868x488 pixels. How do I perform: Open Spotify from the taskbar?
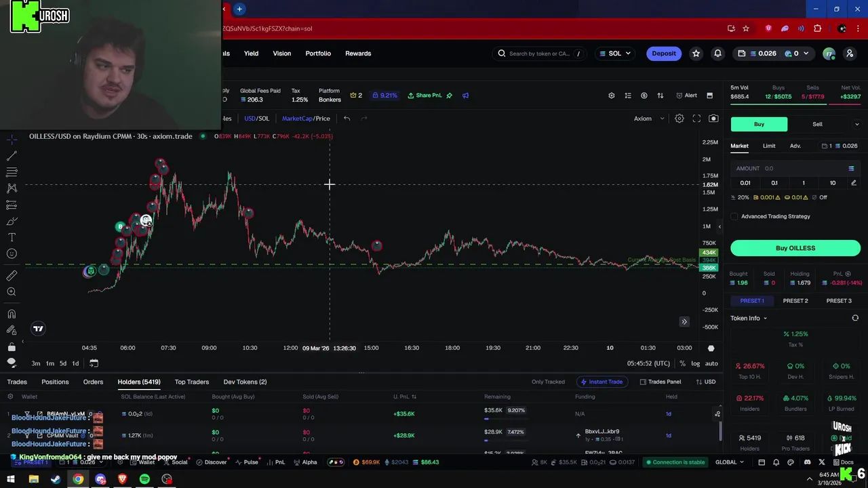144,479
